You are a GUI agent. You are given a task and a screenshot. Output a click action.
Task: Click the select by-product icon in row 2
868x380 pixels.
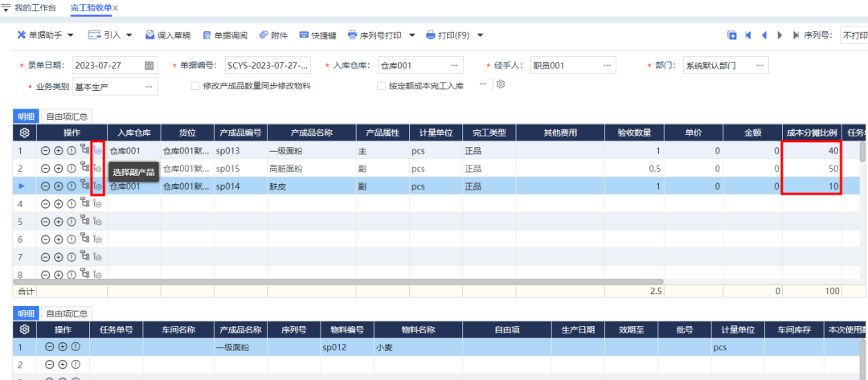[x=98, y=169]
